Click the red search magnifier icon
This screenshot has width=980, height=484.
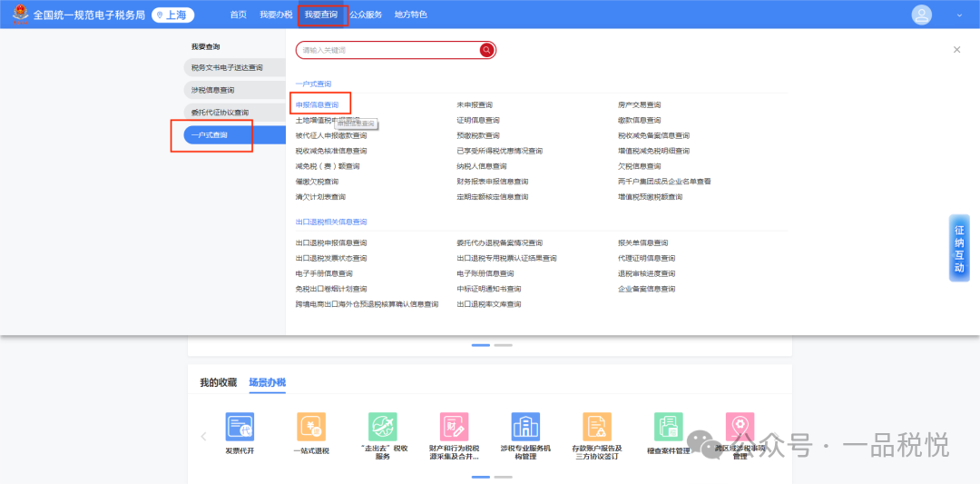pos(486,50)
